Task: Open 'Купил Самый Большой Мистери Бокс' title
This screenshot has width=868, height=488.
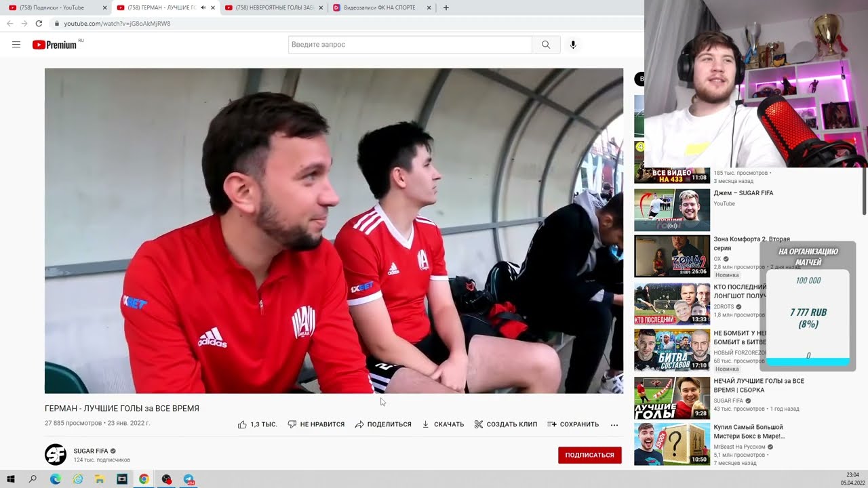Action: tap(749, 432)
